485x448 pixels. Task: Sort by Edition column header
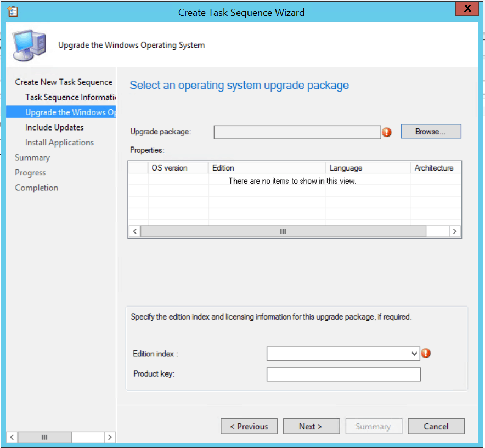click(267, 168)
